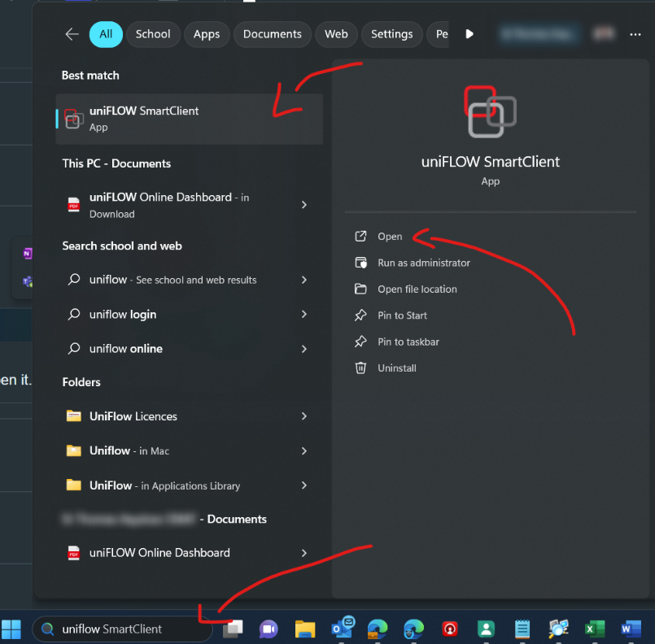Open Edge with briefcase badge in taskbar
This screenshot has width=655, height=644.
(x=378, y=629)
